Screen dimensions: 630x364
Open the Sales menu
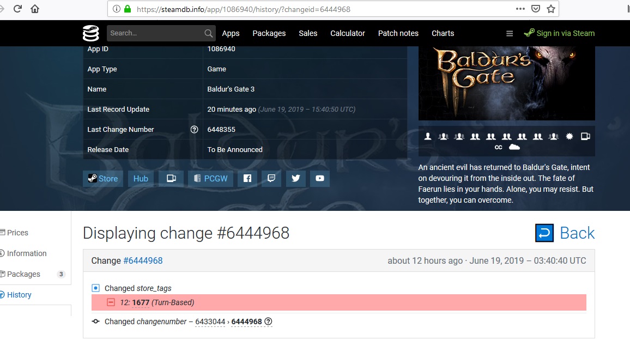coord(308,33)
